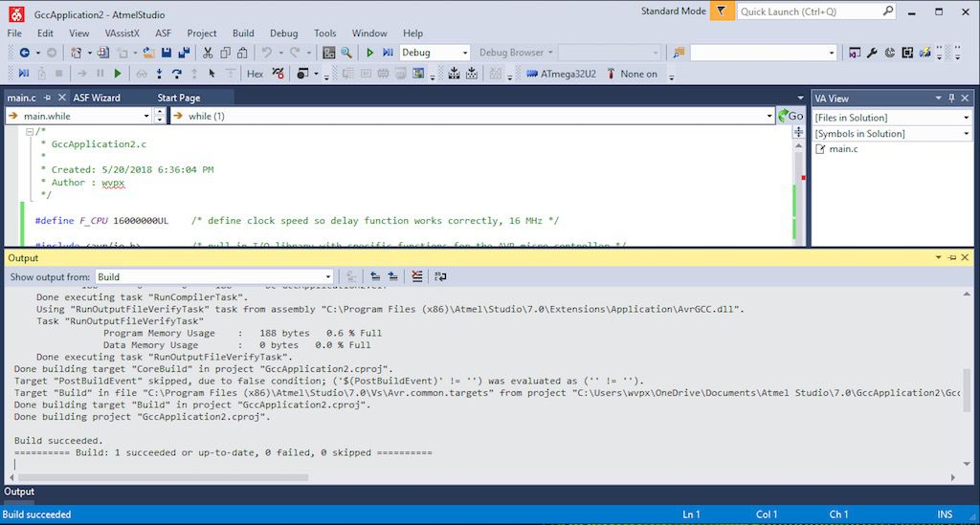Click the Find in solution folder-search icon
The width and height of the screenshot is (980, 525).
[x=679, y=53]
